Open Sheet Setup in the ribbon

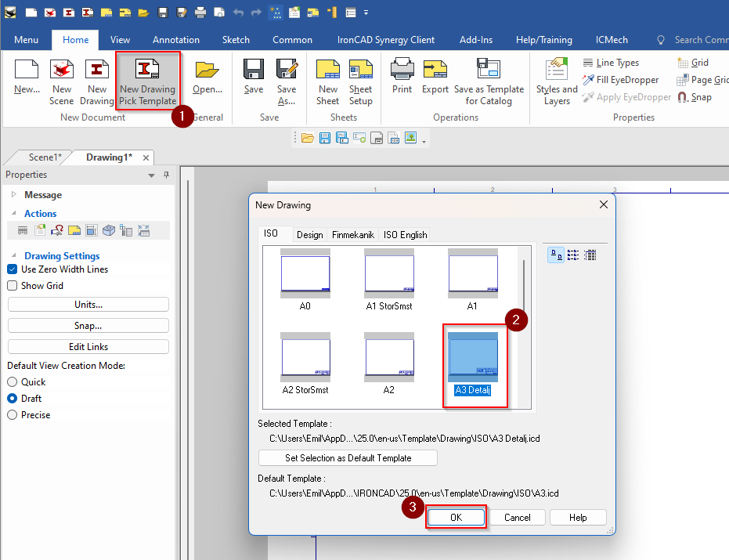click(361, 82)
